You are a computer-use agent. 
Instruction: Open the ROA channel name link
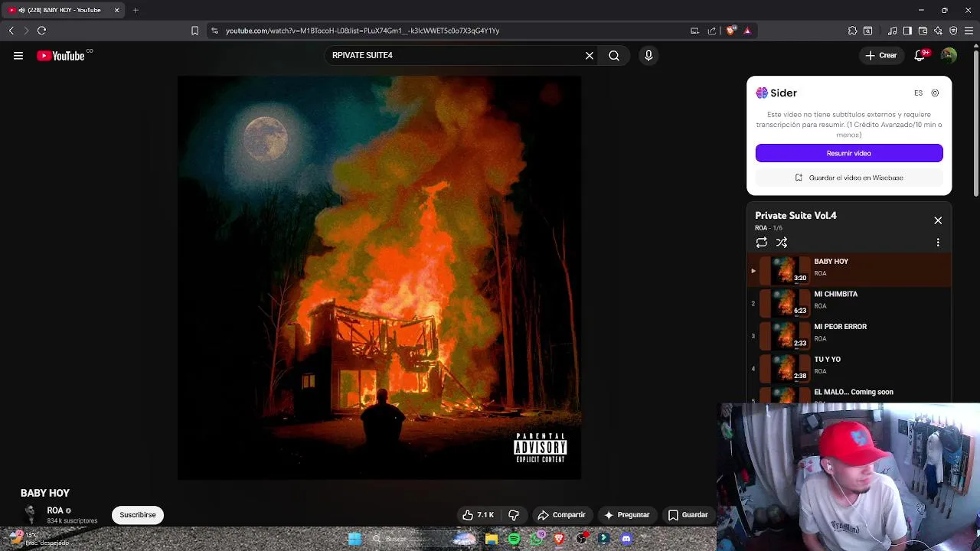pyautogui.click(x=55, y=510)
